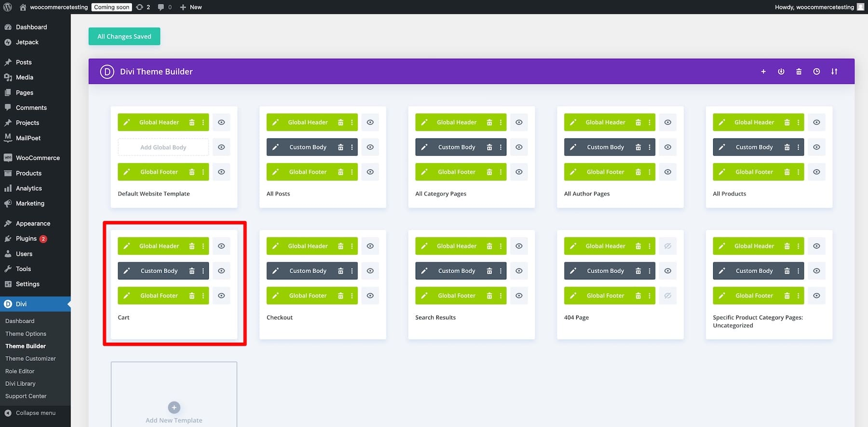The height and width of the screenshot is (427, 868).
Task: Delete Custom Body in 404 Page template
Action: point(638,271)
